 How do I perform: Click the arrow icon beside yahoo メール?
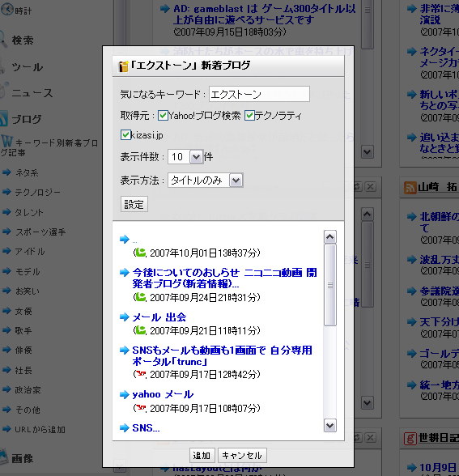[x=124, y=395]
